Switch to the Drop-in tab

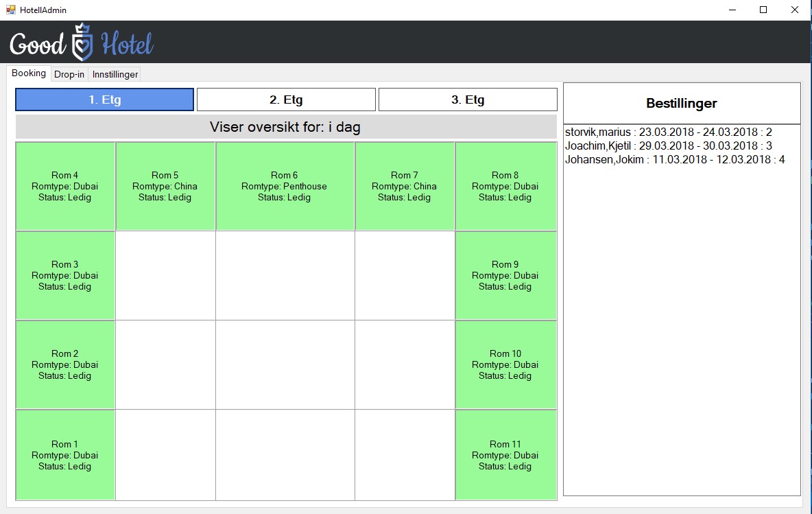tap(69, 74)
